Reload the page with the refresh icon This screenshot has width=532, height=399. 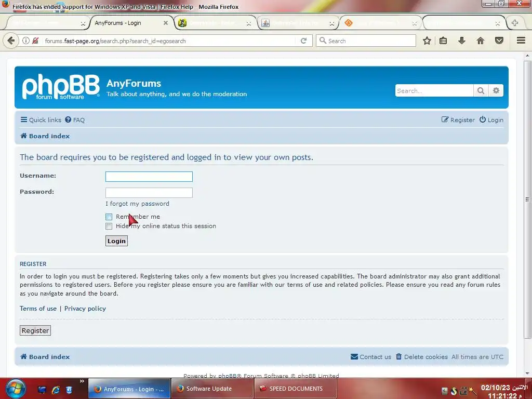click(303, 41)
